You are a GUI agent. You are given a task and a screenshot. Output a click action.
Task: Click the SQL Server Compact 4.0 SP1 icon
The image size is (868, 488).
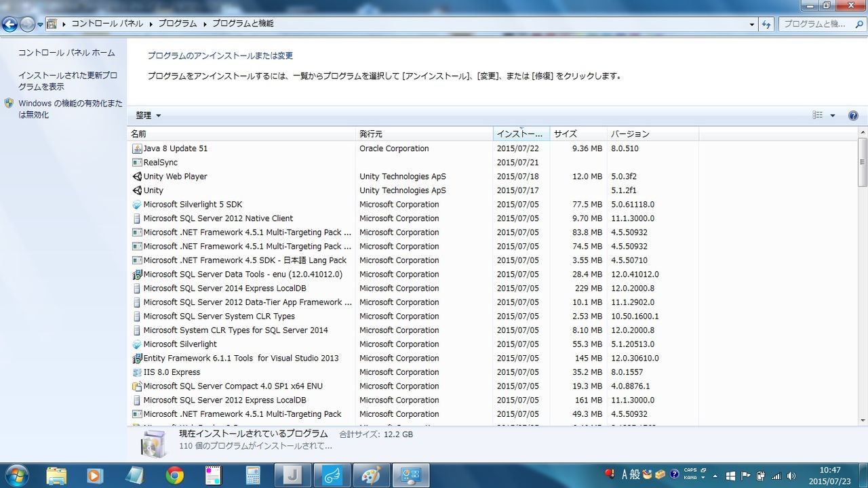pyautogui.click(x=137, y=386)
